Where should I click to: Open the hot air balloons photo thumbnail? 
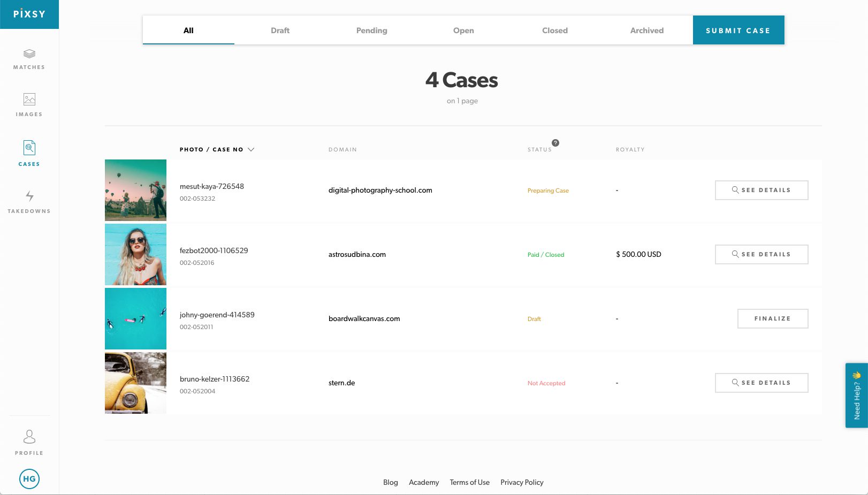(x=135, y=190)
